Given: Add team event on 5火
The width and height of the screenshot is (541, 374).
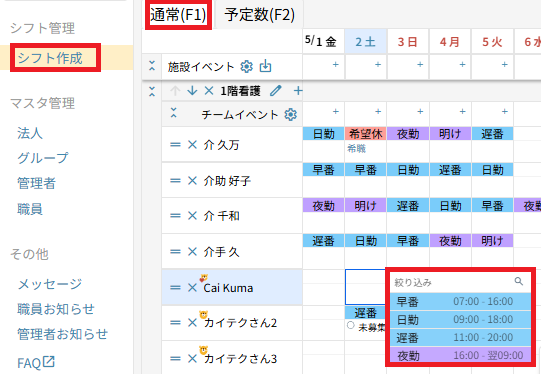Looking at the screenshot, I should 504,111.
